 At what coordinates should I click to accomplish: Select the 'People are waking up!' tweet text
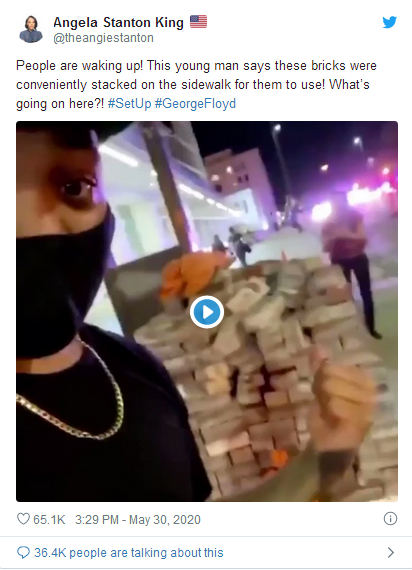point(80,66)
